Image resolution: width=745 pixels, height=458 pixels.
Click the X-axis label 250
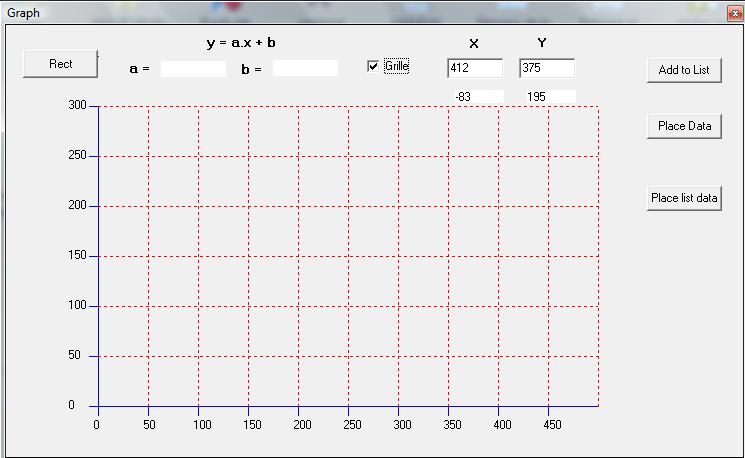pyautogui.click(x=352, y=425)
